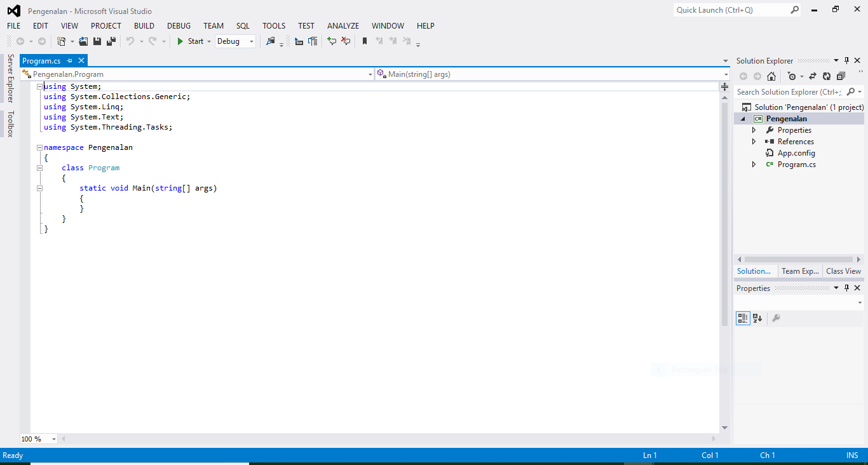868x465 pixels.
Task: Open the Debug configuration dropdown
Action: pyautogui.click(x=250, y=41)
